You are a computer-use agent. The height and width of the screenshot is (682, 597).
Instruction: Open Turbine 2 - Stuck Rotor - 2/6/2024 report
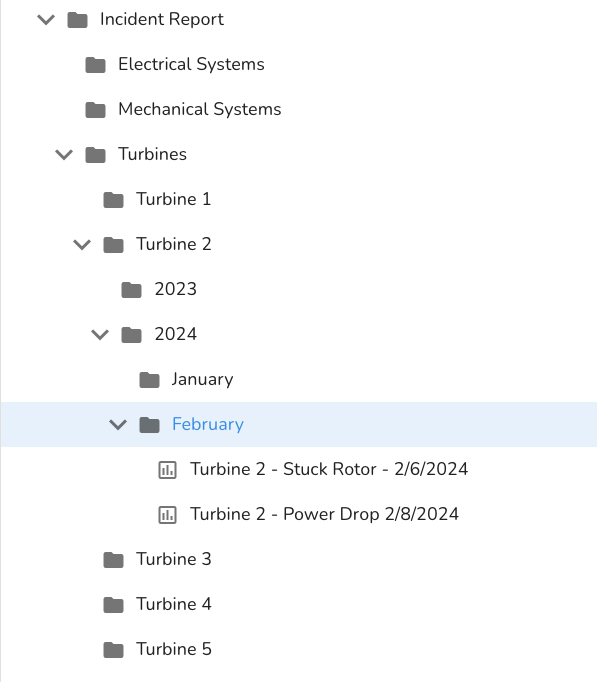(x=329, y=469)
